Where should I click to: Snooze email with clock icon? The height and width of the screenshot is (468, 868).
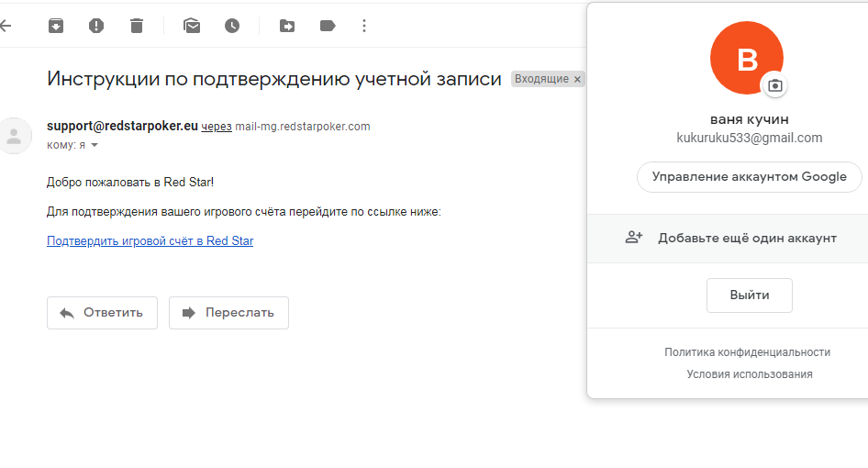[232, 26]
